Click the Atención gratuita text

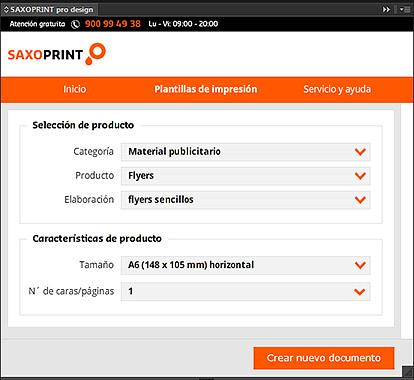point(37,24)
